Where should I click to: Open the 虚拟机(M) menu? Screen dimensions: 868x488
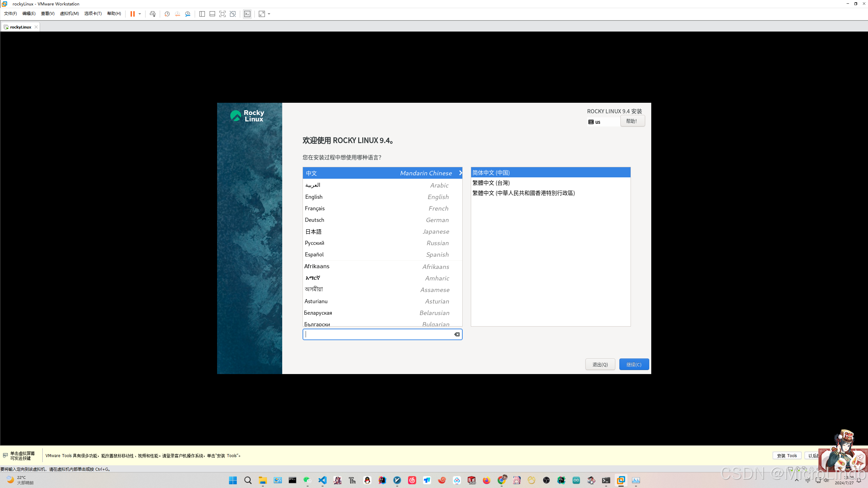pos(69,14)
